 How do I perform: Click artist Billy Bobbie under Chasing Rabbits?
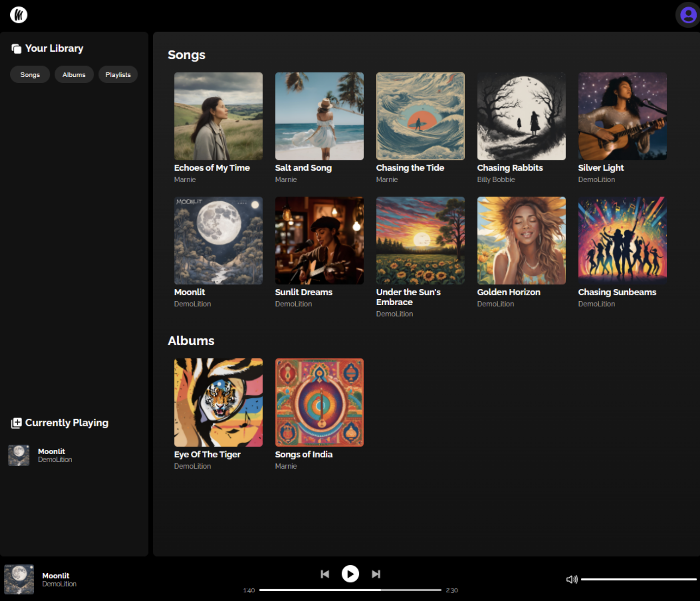(x=496, y=180)
